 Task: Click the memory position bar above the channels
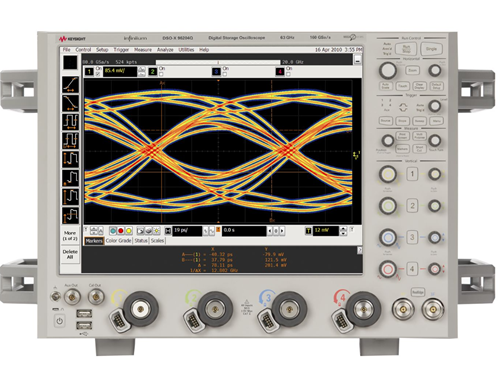pos(218,62)
